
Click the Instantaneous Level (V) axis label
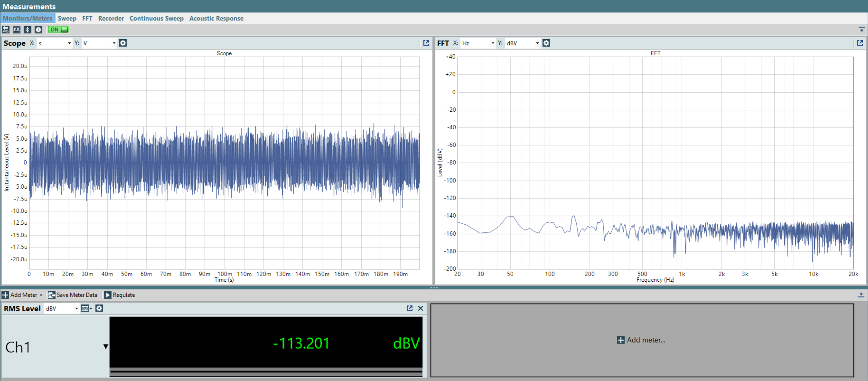tap(6, 162)
